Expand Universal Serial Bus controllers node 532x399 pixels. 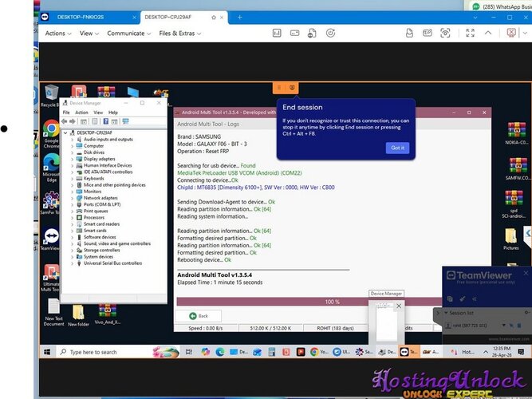73,263
